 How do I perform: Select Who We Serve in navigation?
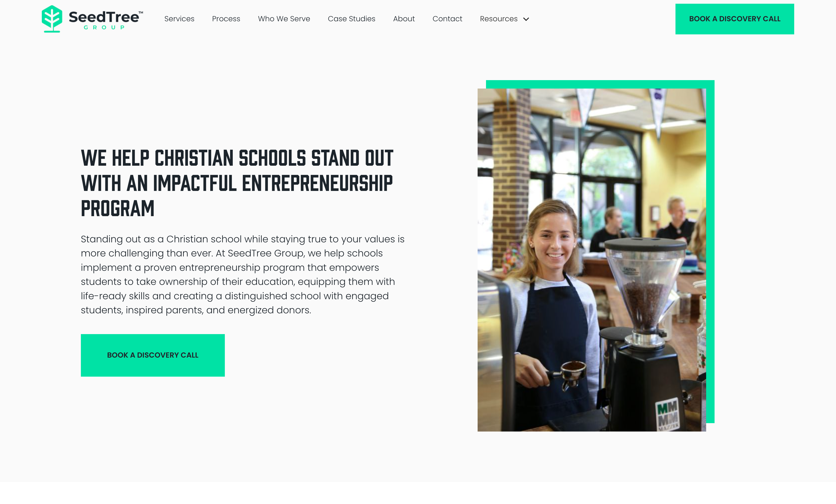click(284, 19)
